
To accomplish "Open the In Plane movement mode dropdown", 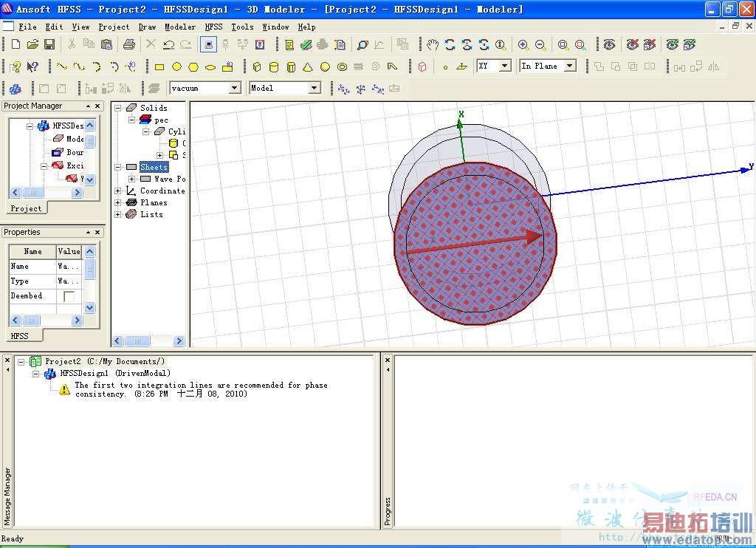I will [x=570, y=66].
